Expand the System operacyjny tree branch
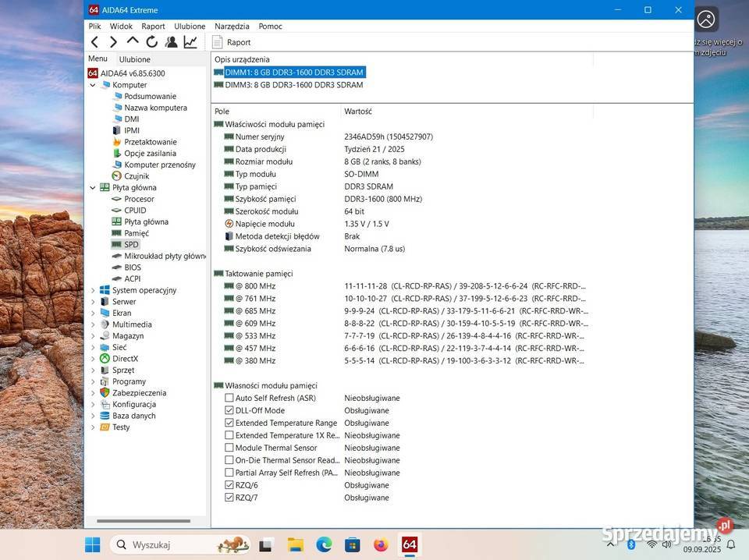749x560 pixels. pos(93,289)
